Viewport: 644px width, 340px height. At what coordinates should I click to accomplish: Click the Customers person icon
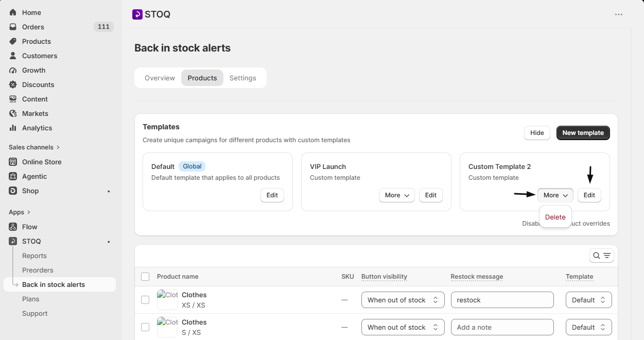[13, 56]
